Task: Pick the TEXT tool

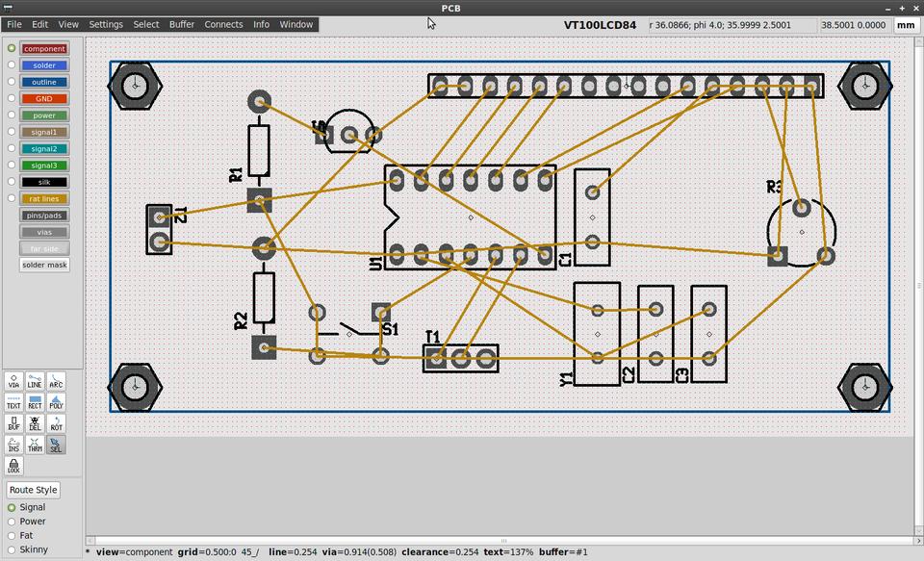Action: click(x=13, y=402)
